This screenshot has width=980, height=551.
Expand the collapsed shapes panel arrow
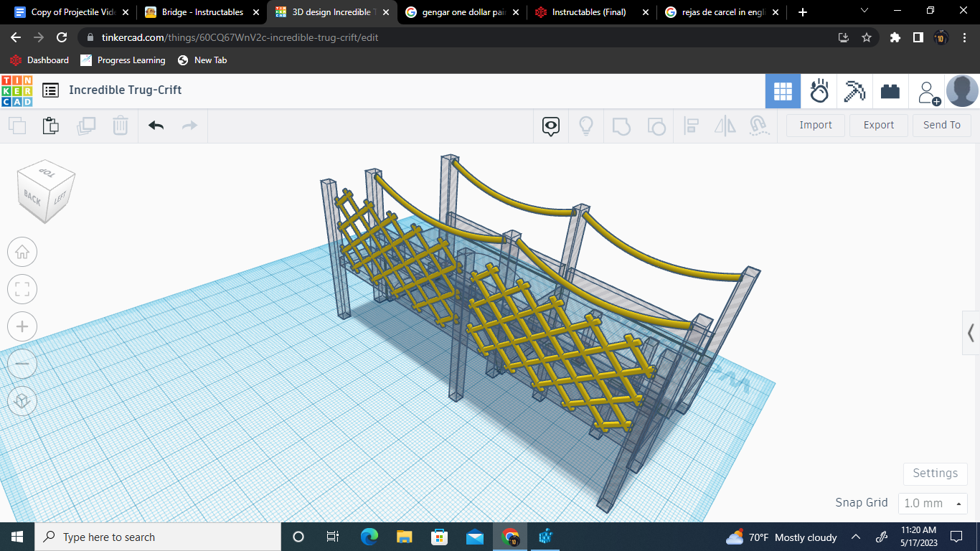pos(971,333)
